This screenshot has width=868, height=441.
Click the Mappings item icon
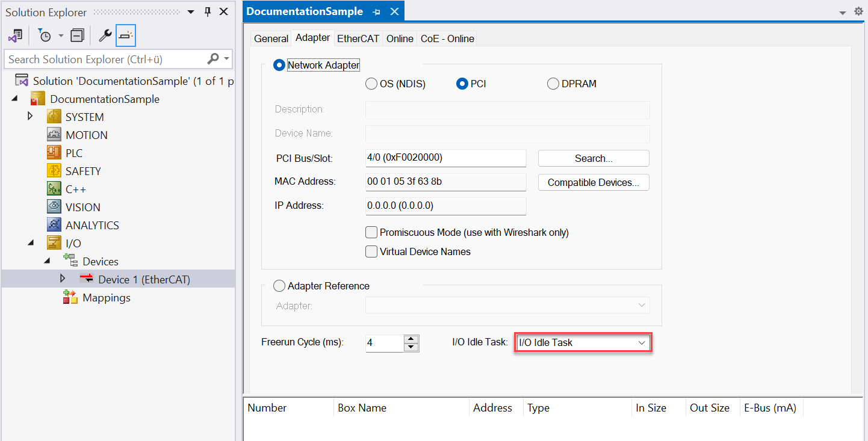[70, 297]
